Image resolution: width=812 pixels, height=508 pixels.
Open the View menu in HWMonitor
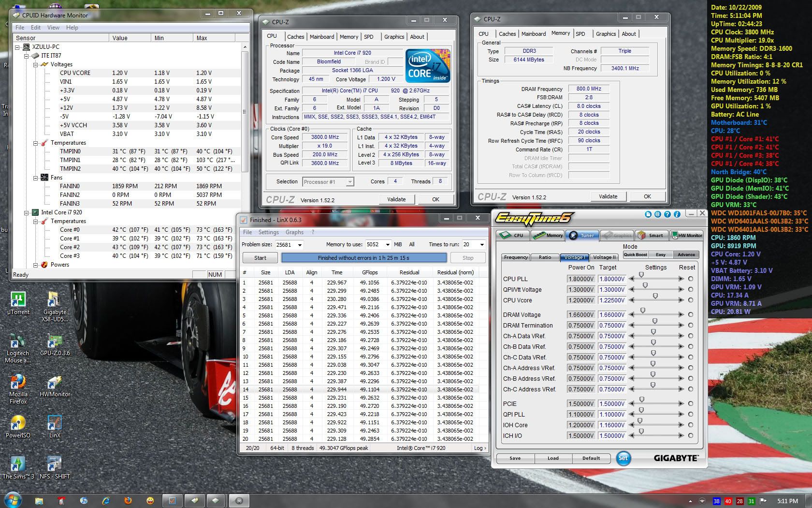53,28
